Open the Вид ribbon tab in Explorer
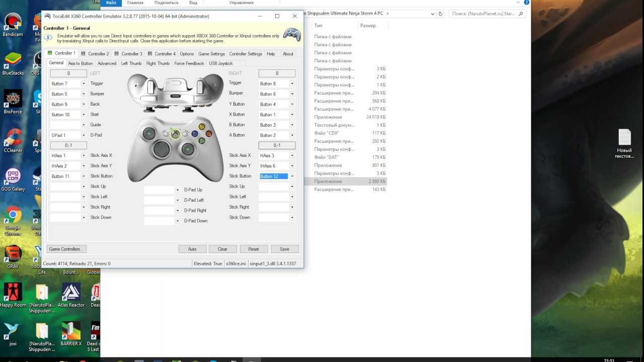644x362 pixels. tap(193, 3)
